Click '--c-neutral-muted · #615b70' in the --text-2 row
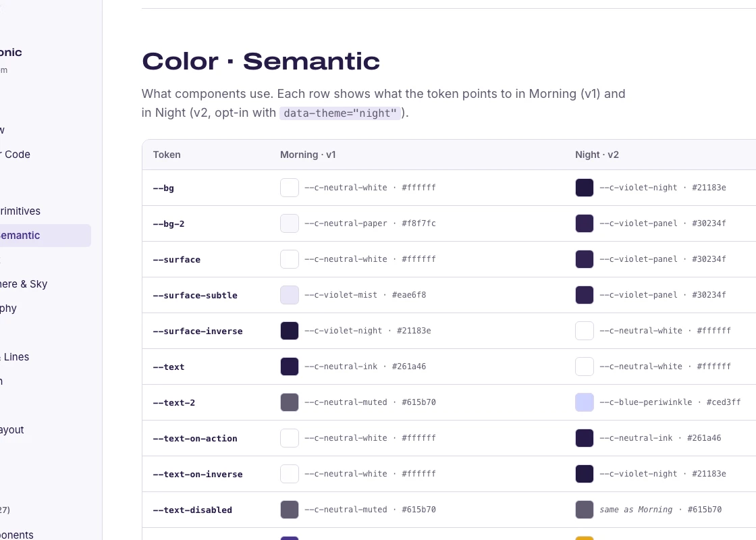The height and width of the screenshot is (540, 756). [371, 402]
